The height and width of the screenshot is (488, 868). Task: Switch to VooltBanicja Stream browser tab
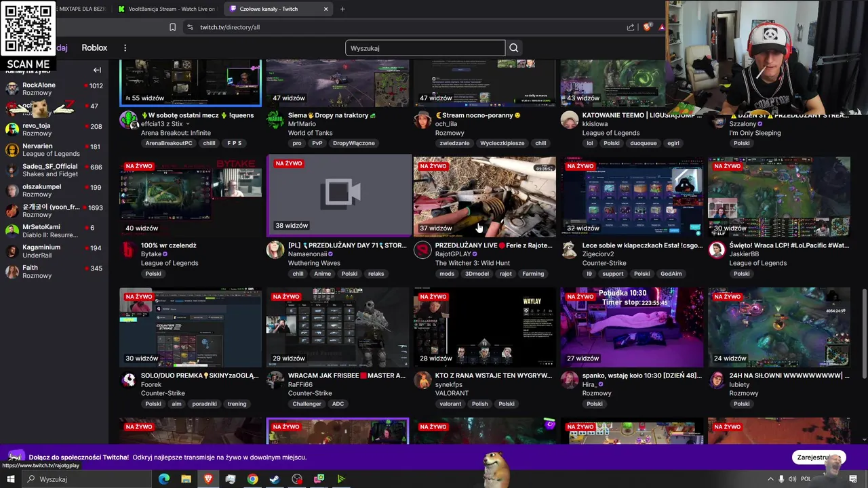(166, 9)
